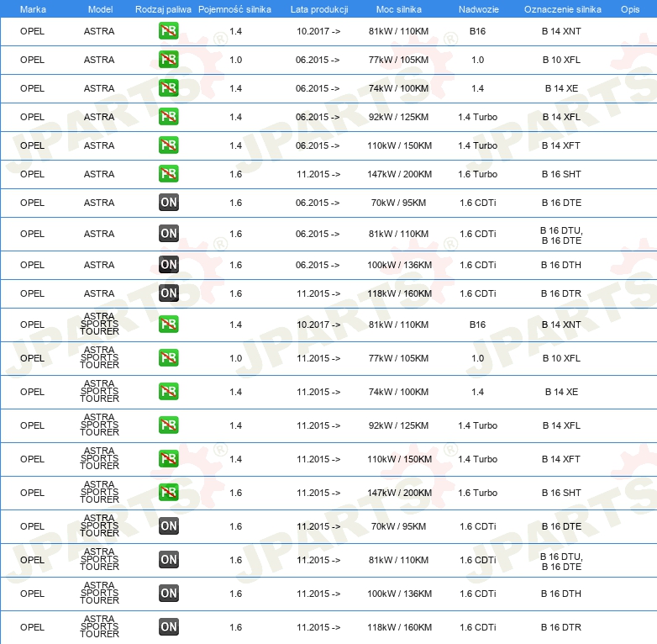
Task: Select the PB fuel icon for Astra 147kW / 200KM
Action: 168,174
